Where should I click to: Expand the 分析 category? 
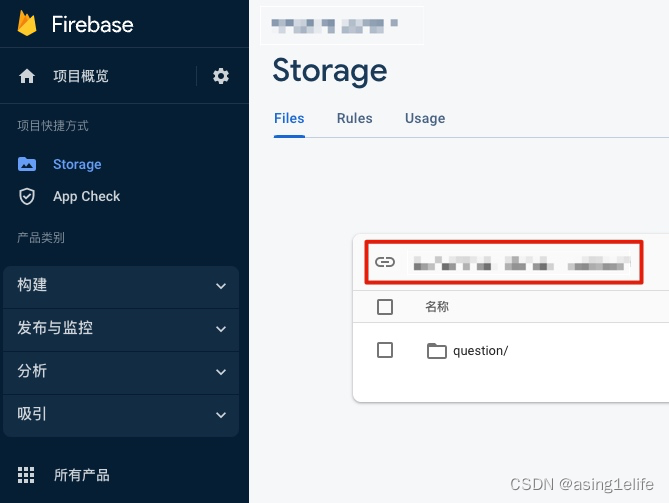point(121,372)
